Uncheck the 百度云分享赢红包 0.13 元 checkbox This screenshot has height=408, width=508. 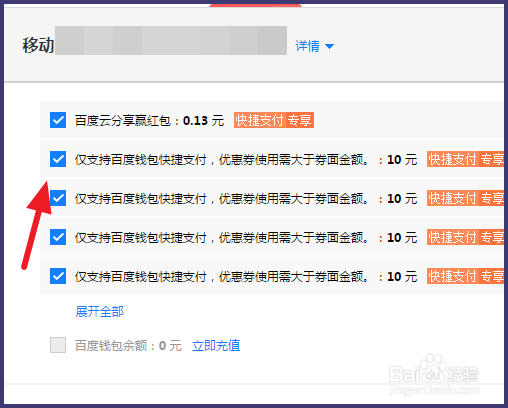point(58,120)
